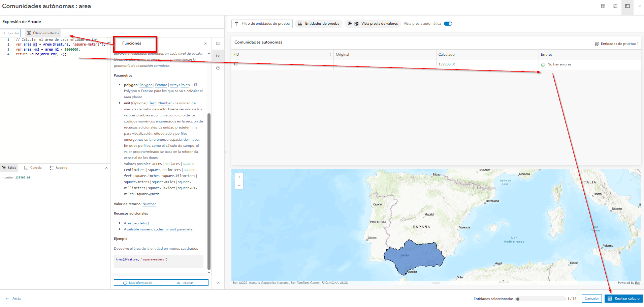Viewport: 644px width, 307px height.
Task: Open the fx functions panel
Action: tap(218, 56)
